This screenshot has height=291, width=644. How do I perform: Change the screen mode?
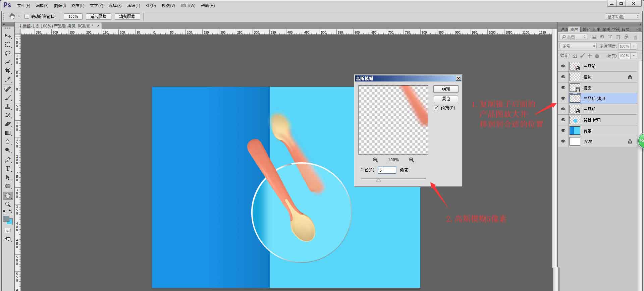(x=8, y=239)
